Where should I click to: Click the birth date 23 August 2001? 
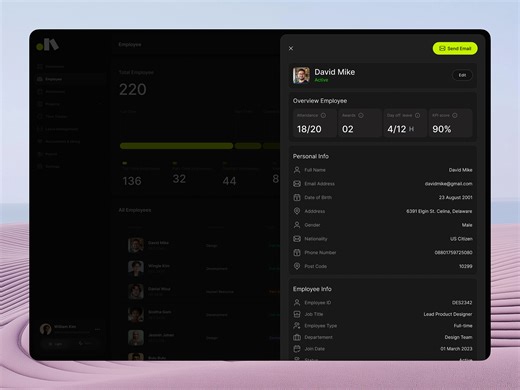[x=455, y=197]
